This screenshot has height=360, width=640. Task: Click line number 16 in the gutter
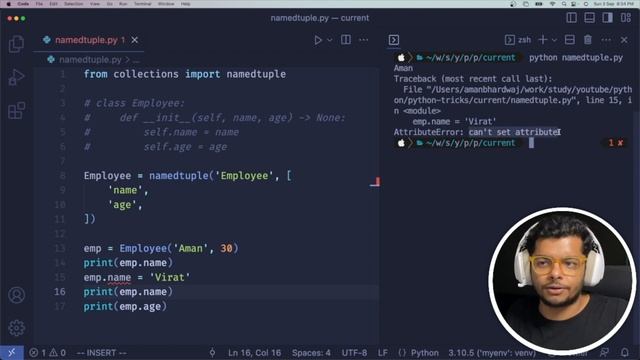coord(60,291)
